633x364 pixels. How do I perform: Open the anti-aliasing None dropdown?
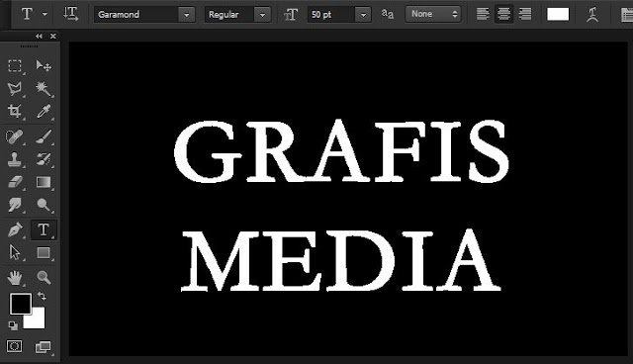(433, 14)
